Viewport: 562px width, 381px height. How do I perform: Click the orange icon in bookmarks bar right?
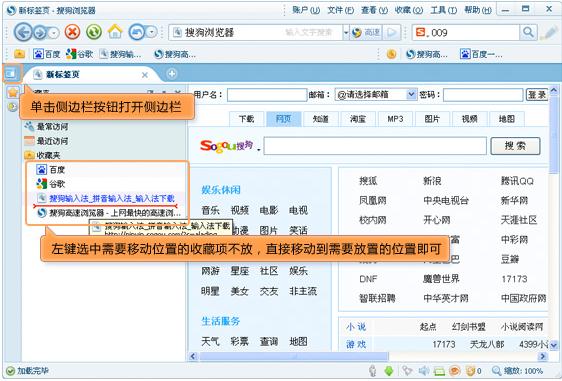391,54
